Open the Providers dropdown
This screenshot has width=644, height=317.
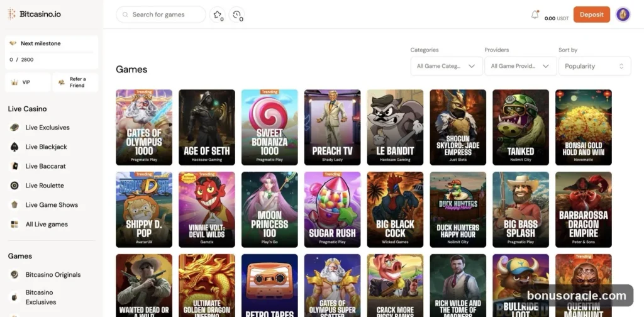[x=520, y=66]
